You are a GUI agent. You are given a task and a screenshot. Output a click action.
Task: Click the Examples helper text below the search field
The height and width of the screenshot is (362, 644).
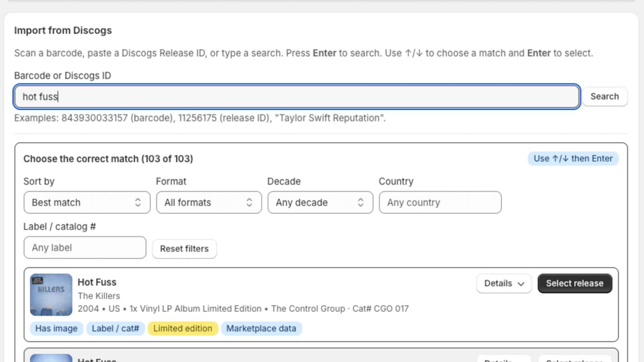(x=200, y=118)
